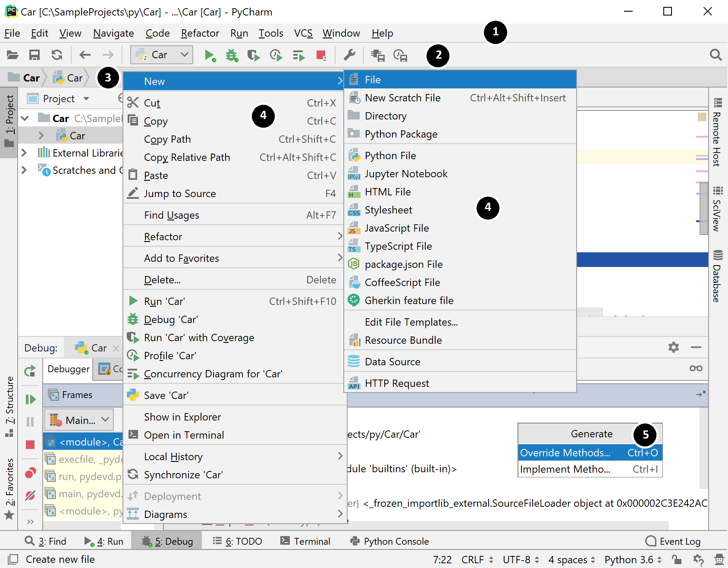Click the Run with Coverage toolbar icon
728x568 pixels.
tap(254, 55)
